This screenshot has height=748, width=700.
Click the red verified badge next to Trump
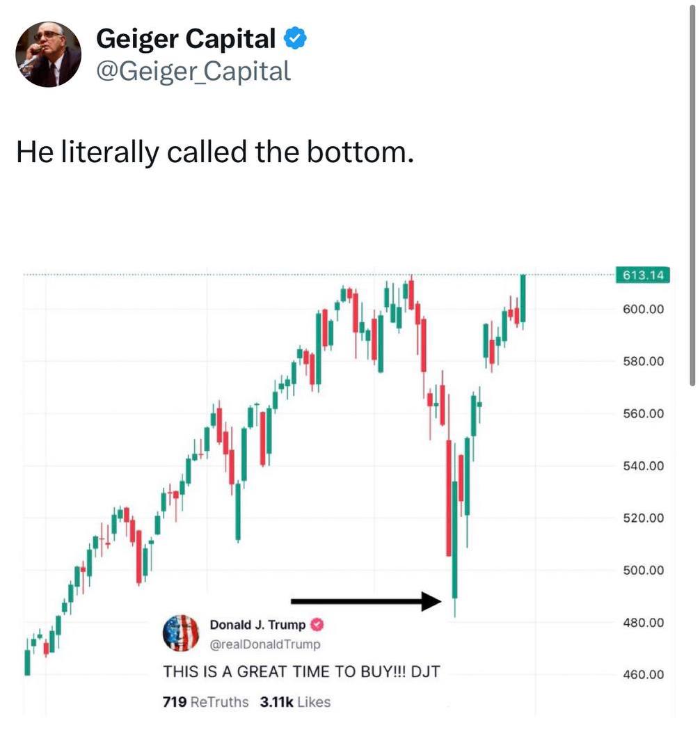(317, 624)
